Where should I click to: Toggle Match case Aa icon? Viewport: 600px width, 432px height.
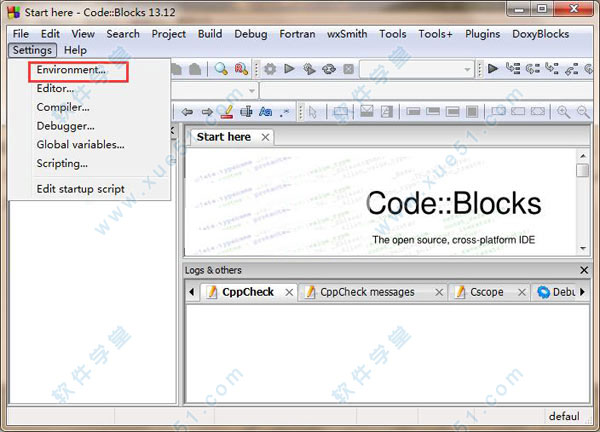266,112
